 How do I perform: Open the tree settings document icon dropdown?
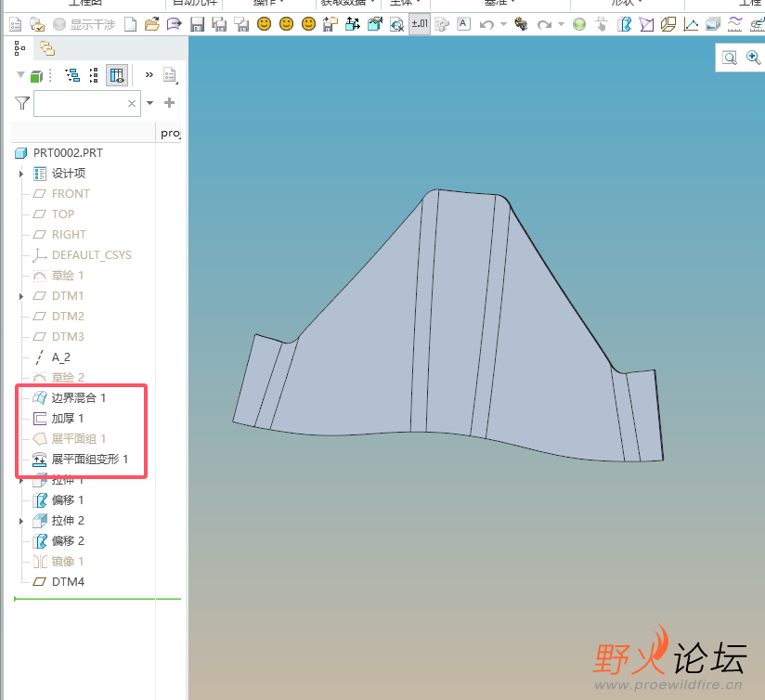pos(170,75)
